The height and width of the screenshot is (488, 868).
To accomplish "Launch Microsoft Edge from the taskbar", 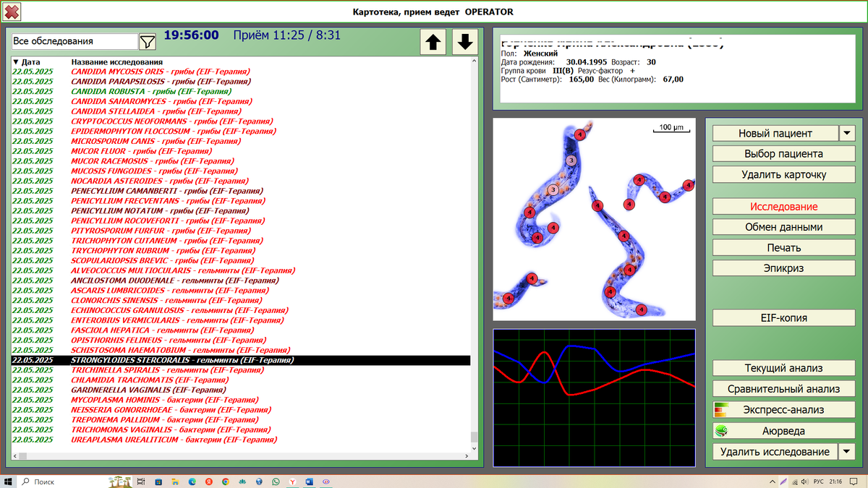I will 192,481.
